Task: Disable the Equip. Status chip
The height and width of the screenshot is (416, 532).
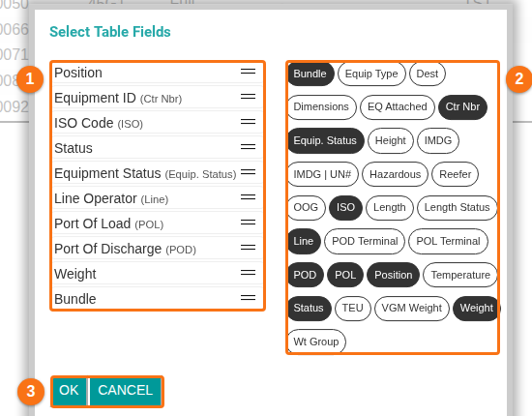Action: click(x=325, y=140)
